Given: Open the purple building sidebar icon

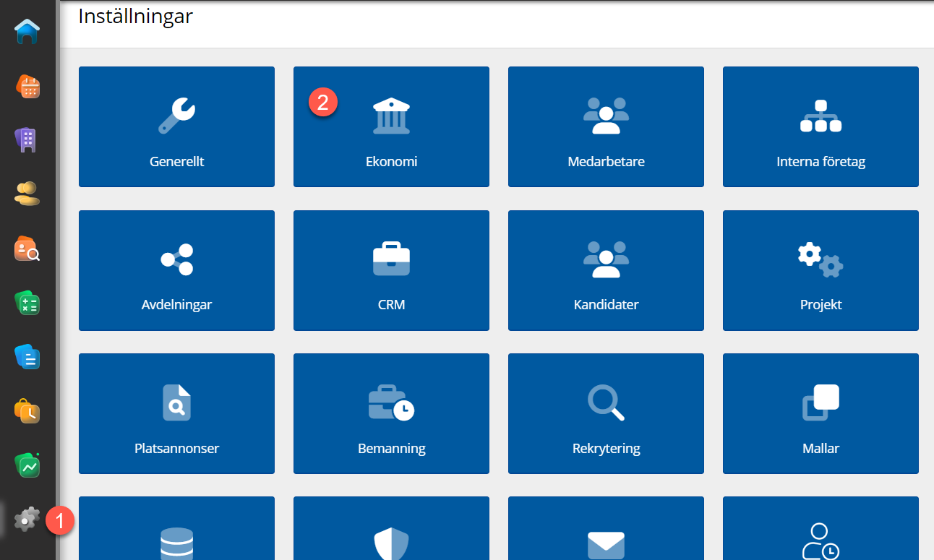Looking at the screenshot, I should [x=27, y=139].
